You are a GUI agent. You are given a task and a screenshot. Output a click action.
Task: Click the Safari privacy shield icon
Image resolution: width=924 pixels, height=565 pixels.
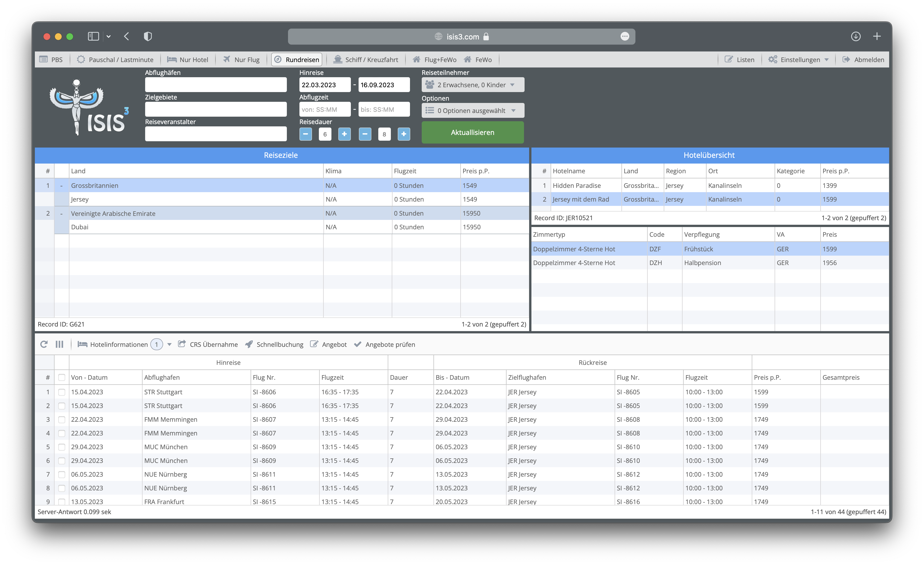(x=148, y=36)
